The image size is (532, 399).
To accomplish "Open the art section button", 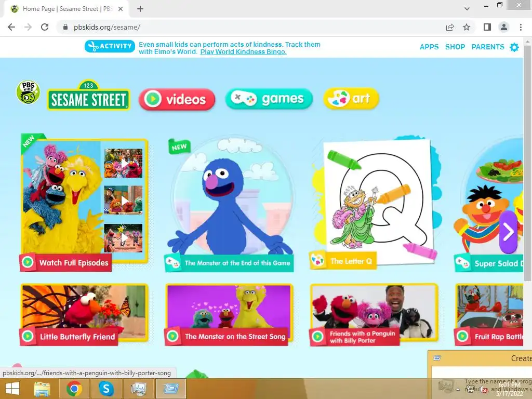I will pyautogui.click(x=351, y=99).
